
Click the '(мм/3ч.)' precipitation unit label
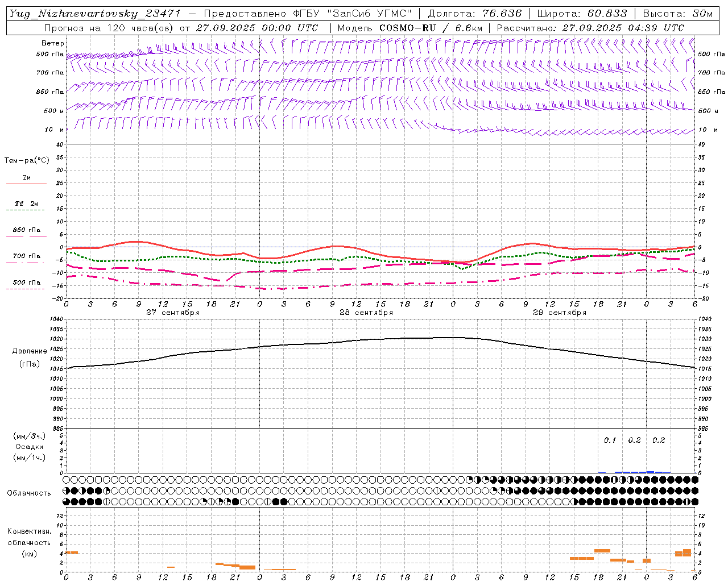pyautogui.click(x=30, y=436)
